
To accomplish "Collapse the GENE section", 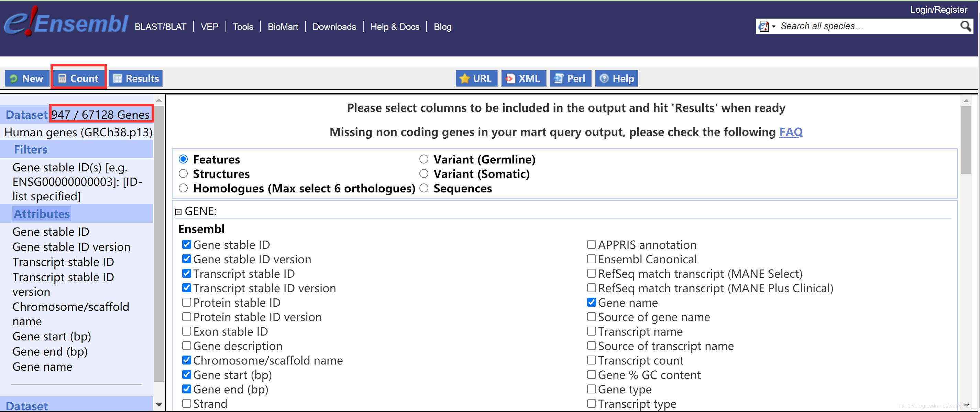I will [178, 212].
